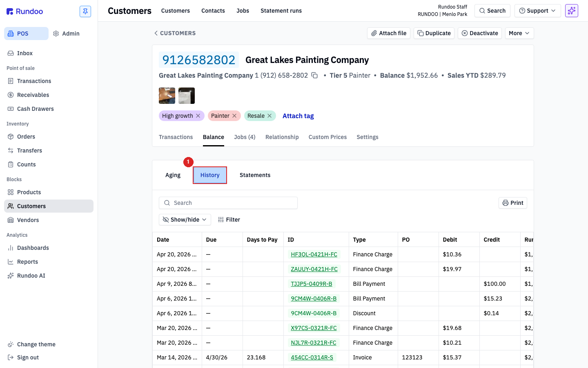The image size is (588, 368).
Task: Switch to the Jobs (4) tab
Action: click(x=245, y=137)
